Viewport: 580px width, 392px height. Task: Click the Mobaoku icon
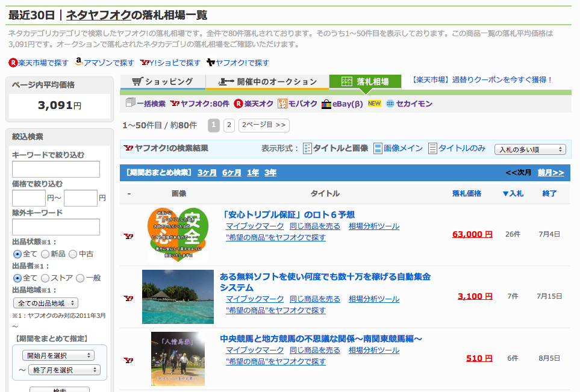(x=282, y=104)
